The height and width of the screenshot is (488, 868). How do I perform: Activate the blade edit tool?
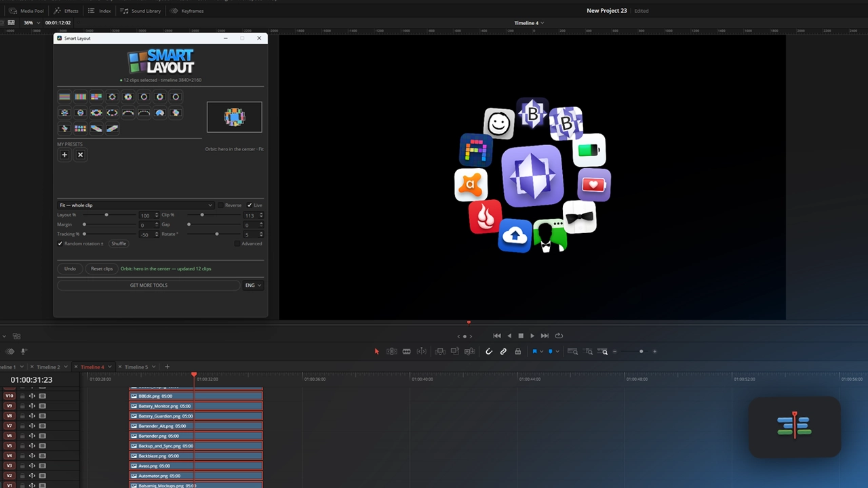[406, 352]
